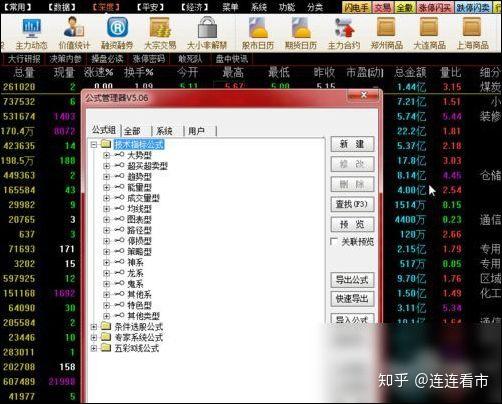Select the 其他类型 tree item
This screenshot has height=404, width=502.
[144, 316]
